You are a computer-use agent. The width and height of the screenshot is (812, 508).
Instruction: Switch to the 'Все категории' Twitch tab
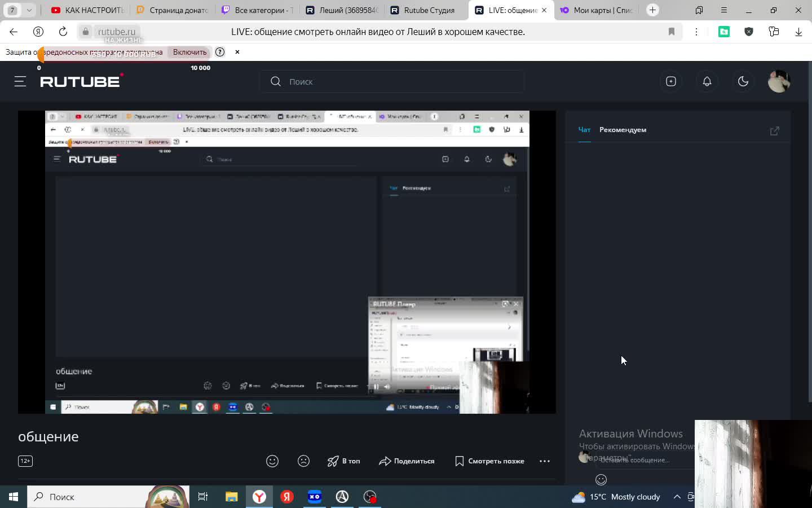(x=257, y=10)
